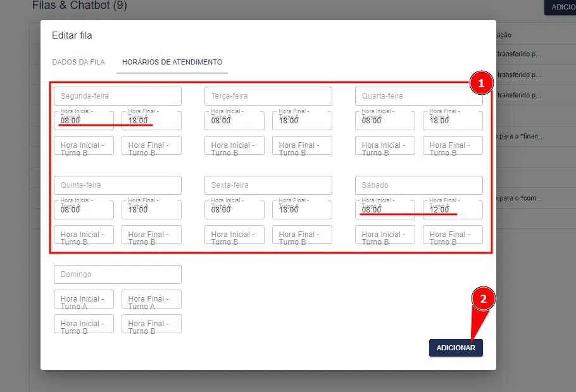
Task: Click the Sábado day field
Action: click(419, 185)
